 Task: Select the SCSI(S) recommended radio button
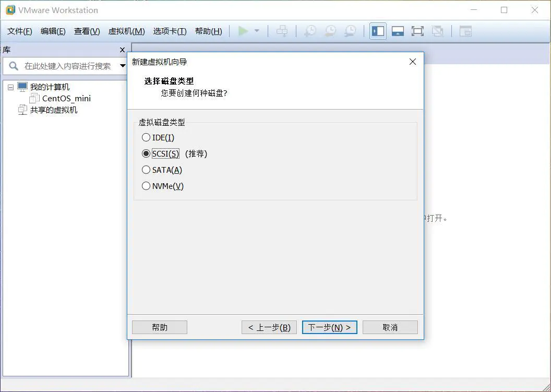click(146, 153)
